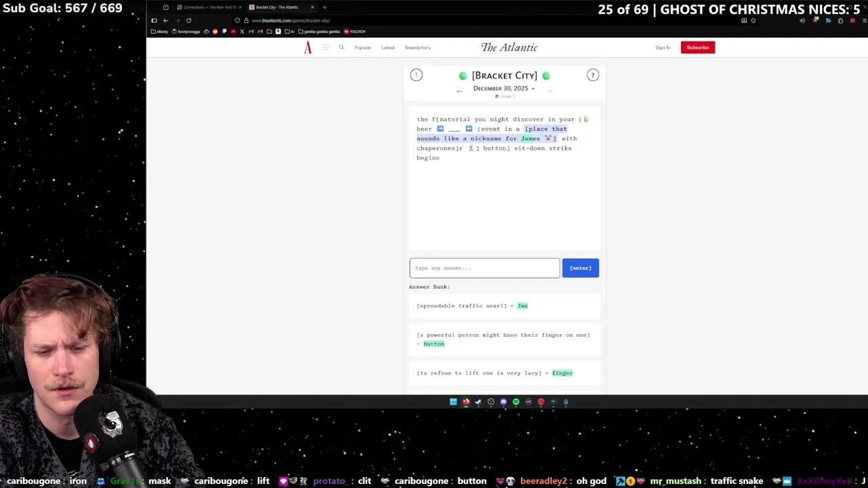The image size is (868, 488).
Task: Click the browser forward arrow
Action: pos(177,20)
